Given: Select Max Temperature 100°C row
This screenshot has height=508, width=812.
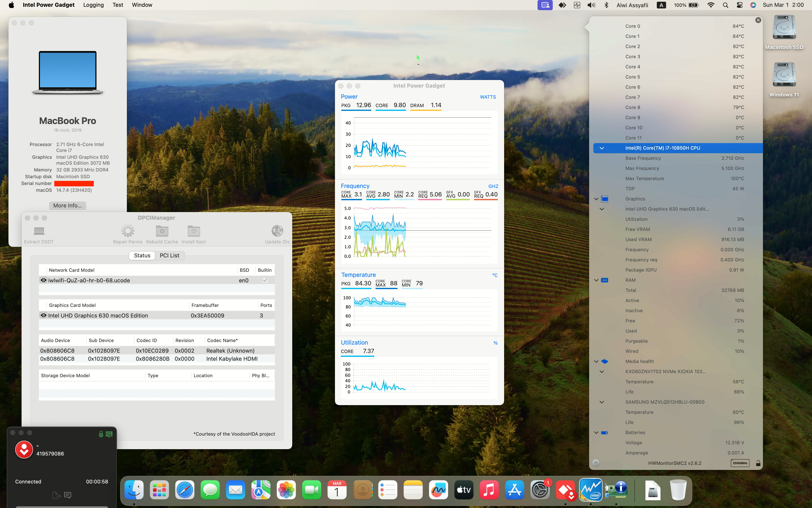Looking at the screenshot, I should pyautogui.click(x=678, y=178).
